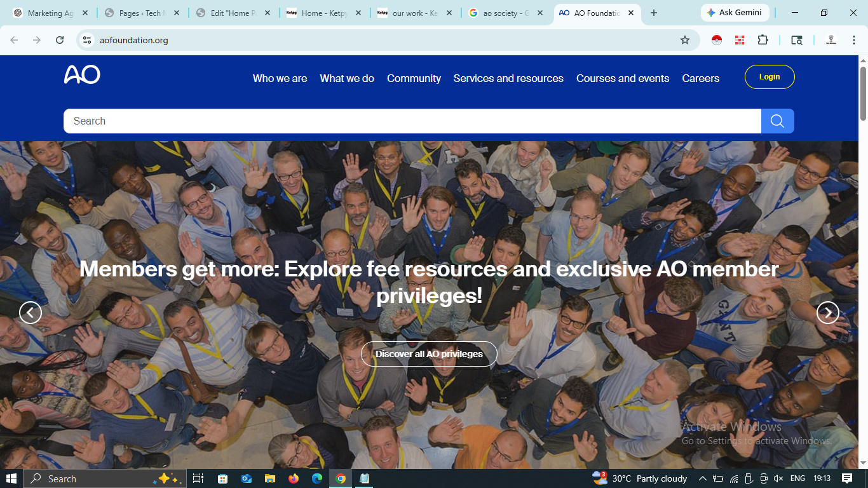Click the blue search magnifier button

[x=777, y=121]
